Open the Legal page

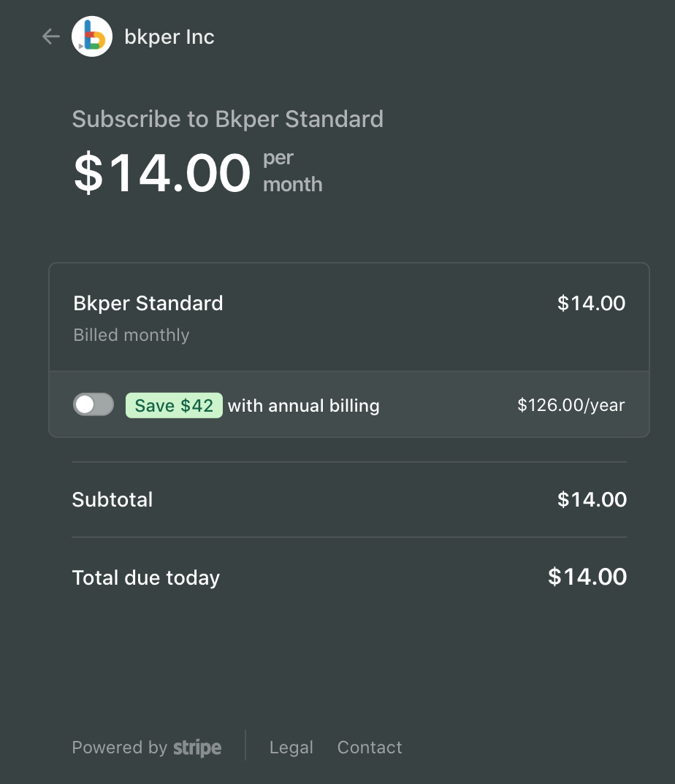[x=291, y=747]
